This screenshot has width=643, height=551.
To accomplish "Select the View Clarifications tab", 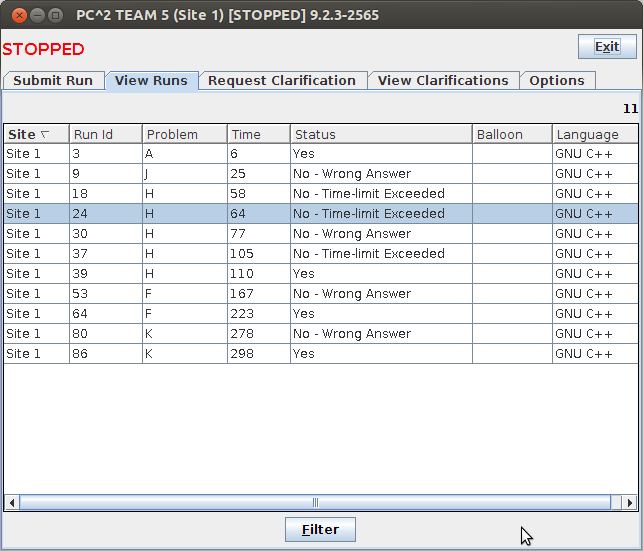I will [x=443, y=81].
